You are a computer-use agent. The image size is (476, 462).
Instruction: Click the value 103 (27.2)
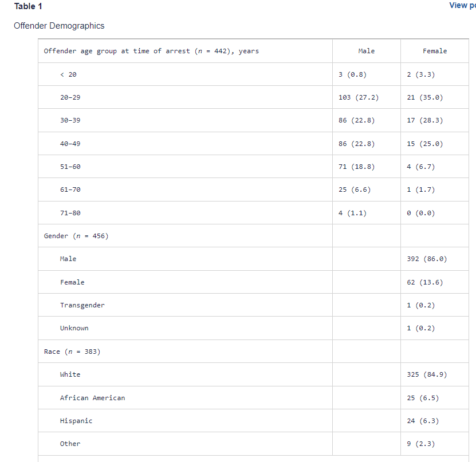coord(359,97)
